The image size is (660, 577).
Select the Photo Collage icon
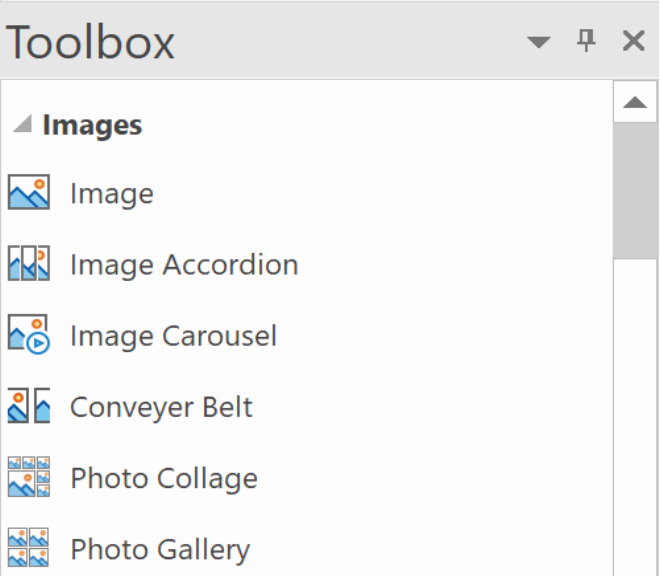[x=29, y=476]
